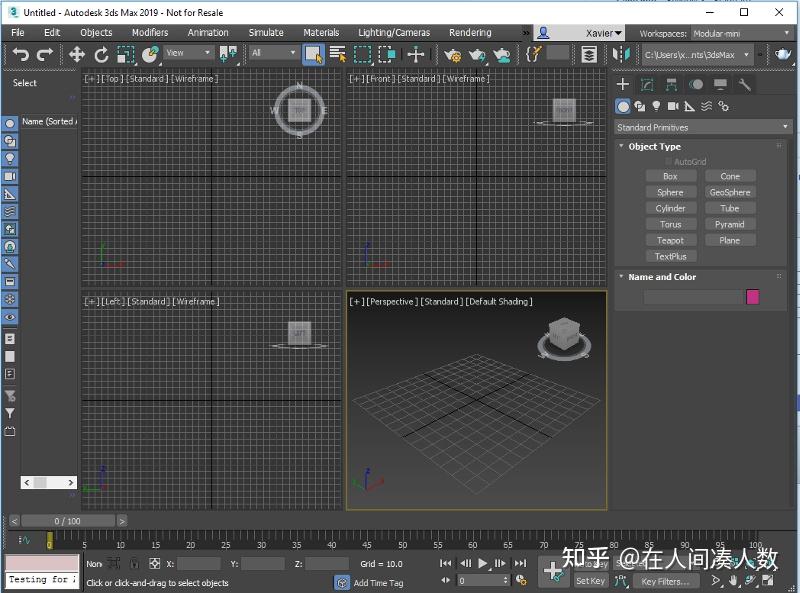Screen dimensions: 800x593
Task: Open the project path dropdown
Action: point(696,55)
